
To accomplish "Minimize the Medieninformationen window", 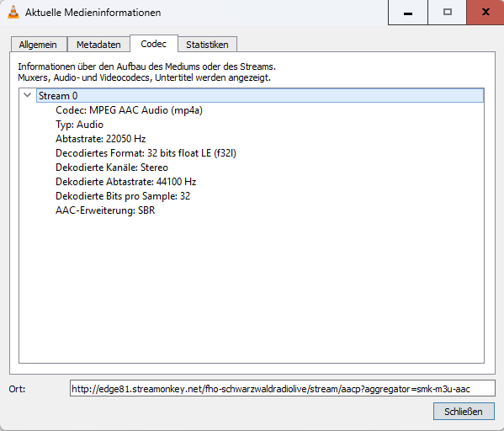I will click(408, 13).
